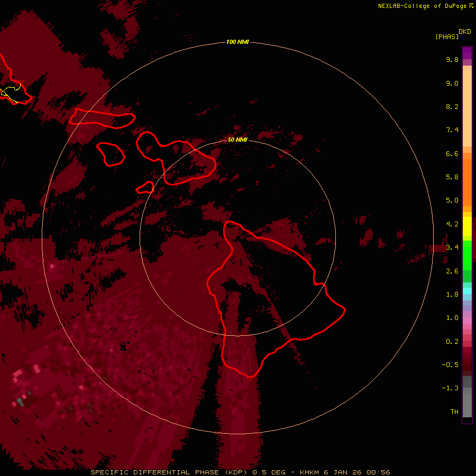
Task: Pick the bright green color bar segment
Action: pyautogui.click(x=467, y=255)
